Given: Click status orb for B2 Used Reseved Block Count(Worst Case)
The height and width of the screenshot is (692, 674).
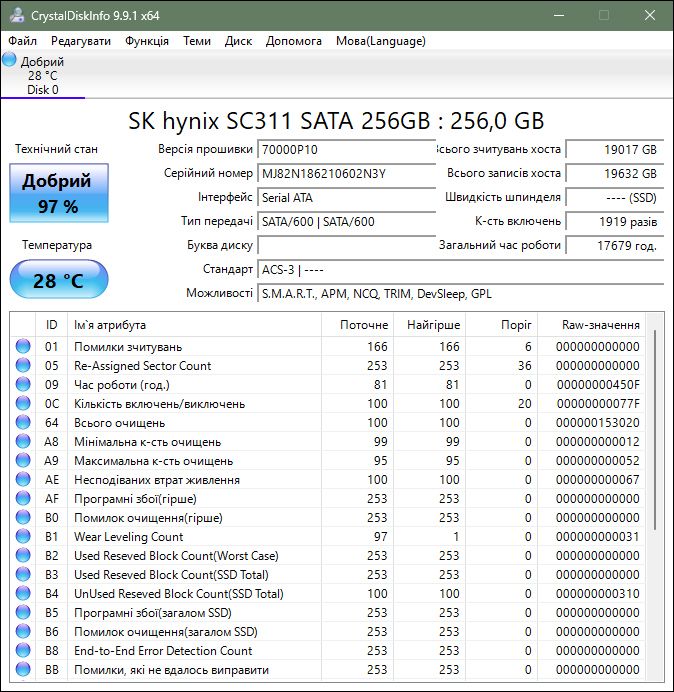Looking at the screenshot, I should [x=23, y=555].
